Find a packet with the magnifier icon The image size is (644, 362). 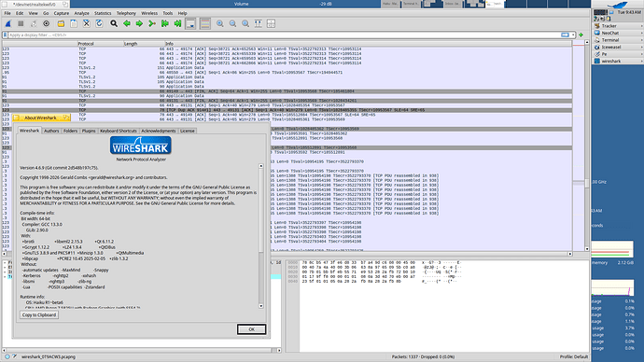click(x=114, y=23)
